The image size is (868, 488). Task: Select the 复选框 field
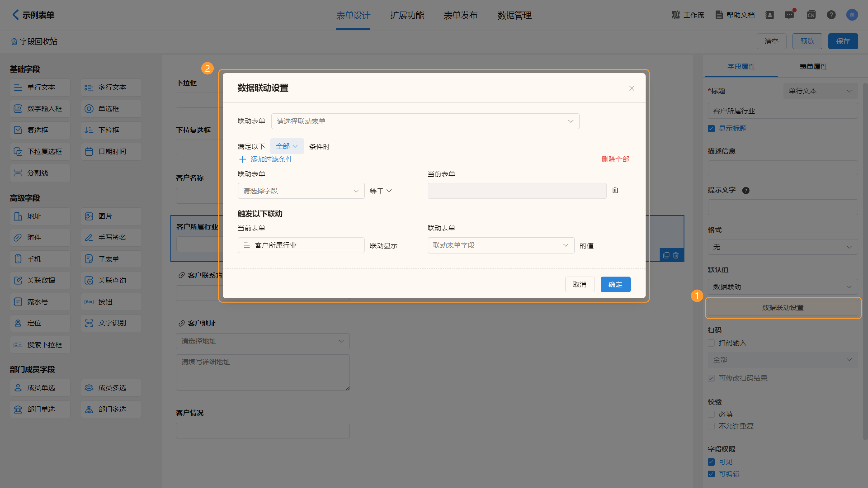(40, 130)
